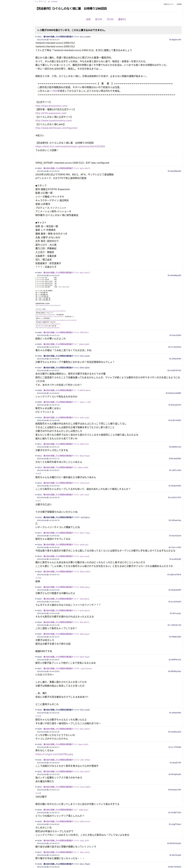Expand the ▼ menu of post 0003
Image resolution: width=186 pixels, height=868 pixels.
[36, 273]
